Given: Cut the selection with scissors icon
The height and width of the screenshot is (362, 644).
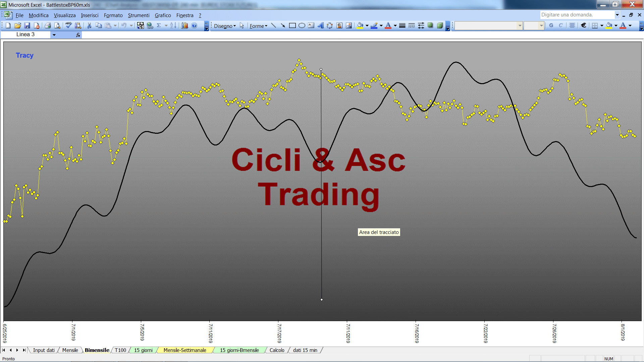Looking at the screenshot, I should (89, 26).
